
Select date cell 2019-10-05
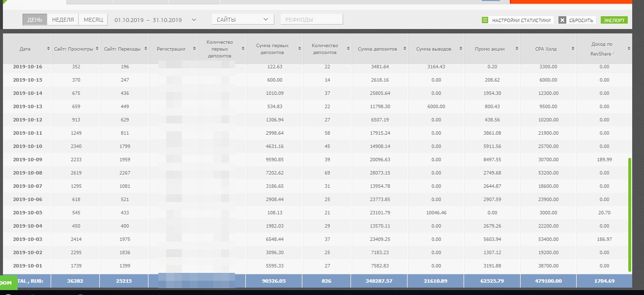click(x=28, y=212)
